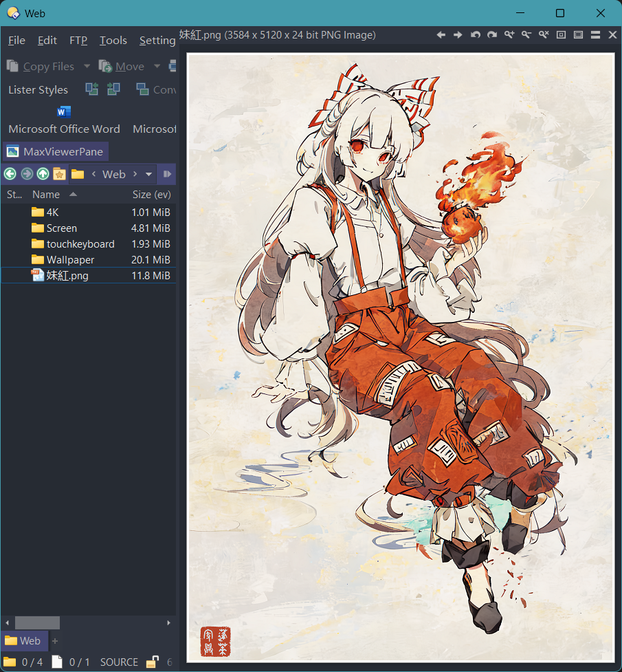Image resolution: width=622 pixels, height=672 pixels.
Task: Select the touchkeyboard folder
Action: (x=88, y=244)
